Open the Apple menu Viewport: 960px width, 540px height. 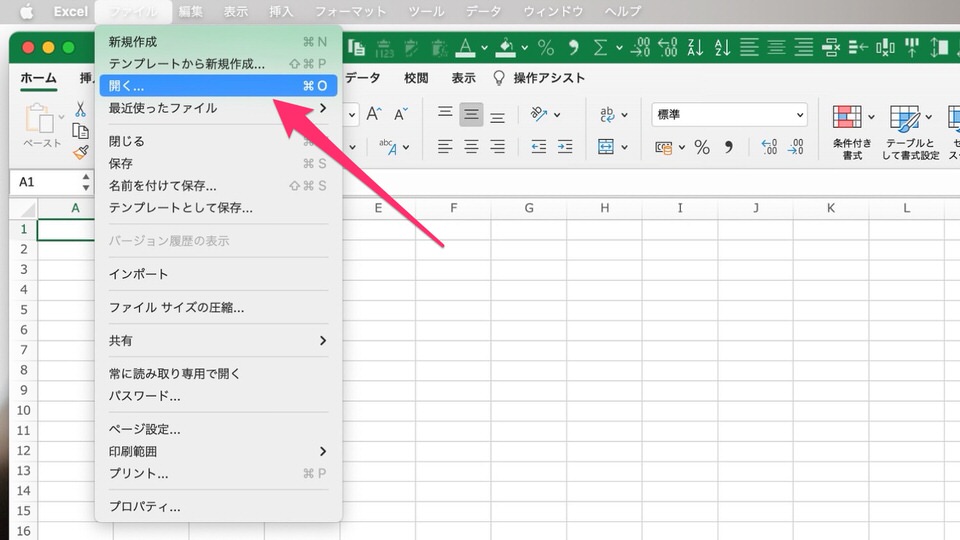point(26,11)
